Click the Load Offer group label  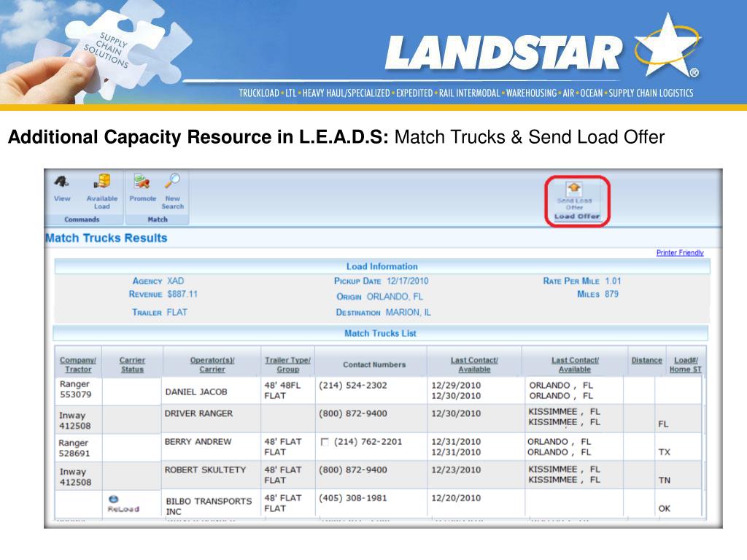577,216
